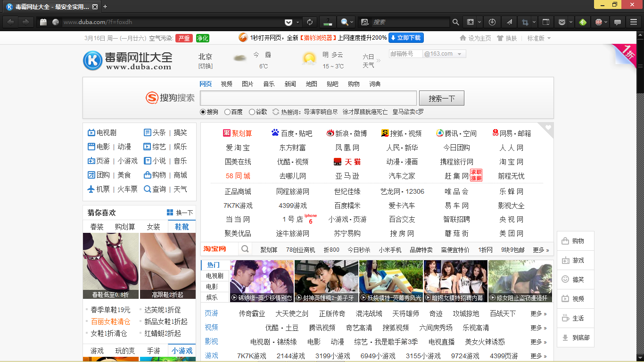Click the magnifier icon beside 淘宝网 bar
This screenshot has height=362, width=644.
coord(245,249)
